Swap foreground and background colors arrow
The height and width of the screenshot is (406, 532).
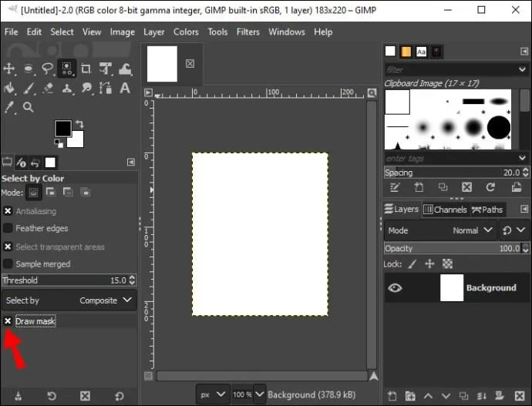pos(79,124)
